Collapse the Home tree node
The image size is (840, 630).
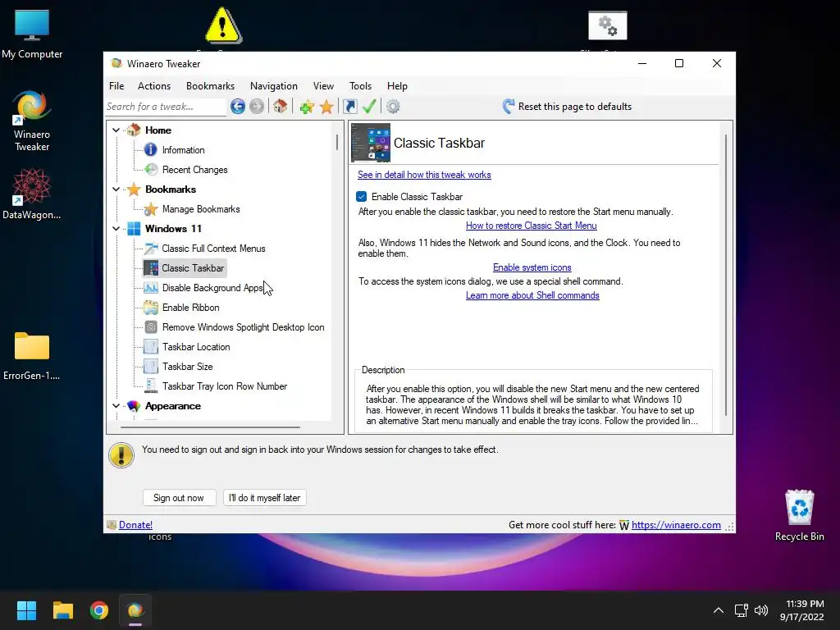pos(116,130)
